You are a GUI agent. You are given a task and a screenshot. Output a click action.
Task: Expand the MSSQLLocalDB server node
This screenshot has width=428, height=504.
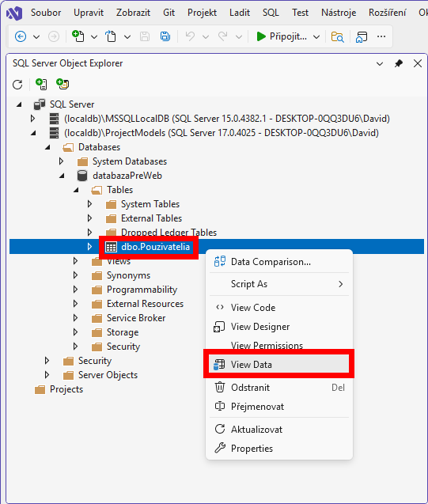(32, 119)
